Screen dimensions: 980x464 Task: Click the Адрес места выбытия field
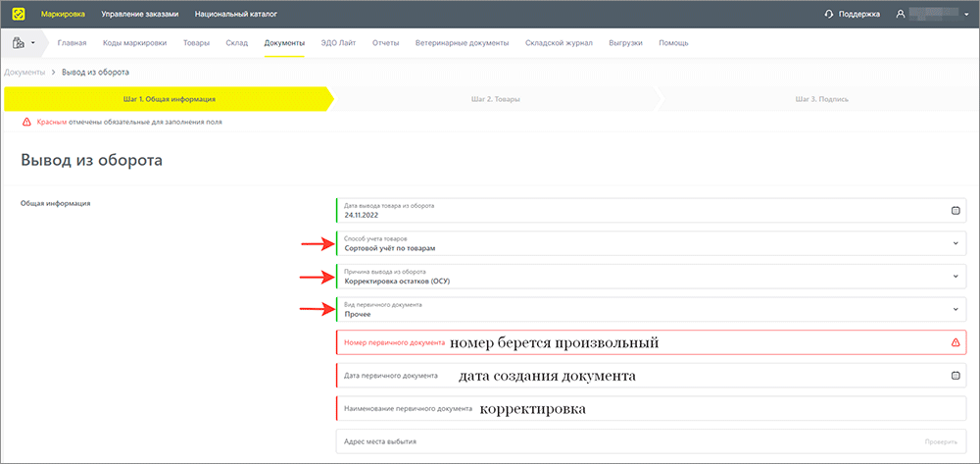[x=652, y=441]
